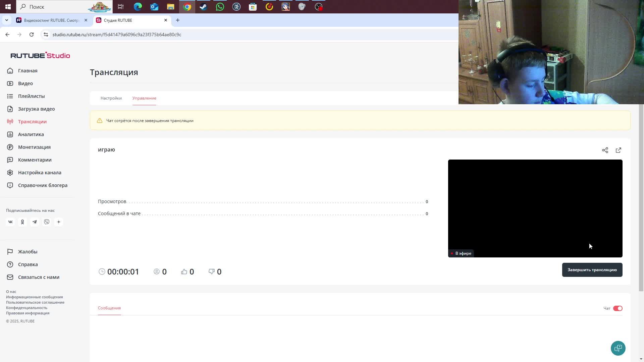Open the Odnoklassniki social link icon
The height and width of the screenshot is (362, 644).
[x=22, y=222]
